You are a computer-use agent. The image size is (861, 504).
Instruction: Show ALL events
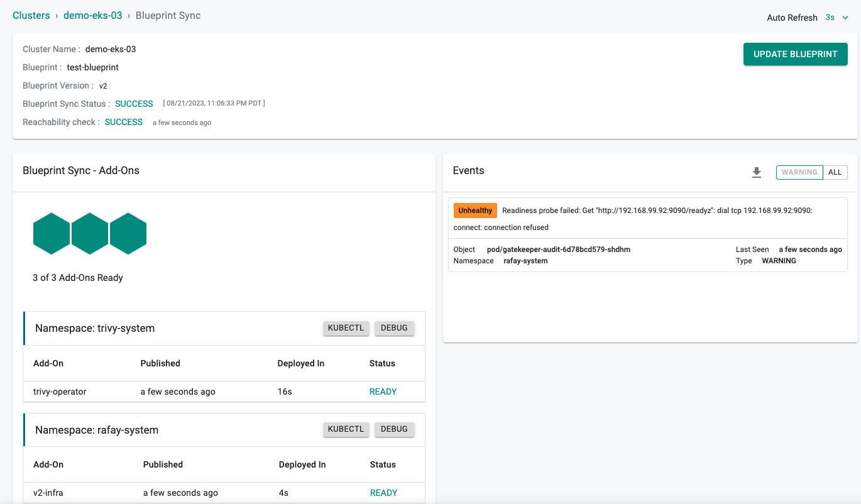click(x=835, y=172)
